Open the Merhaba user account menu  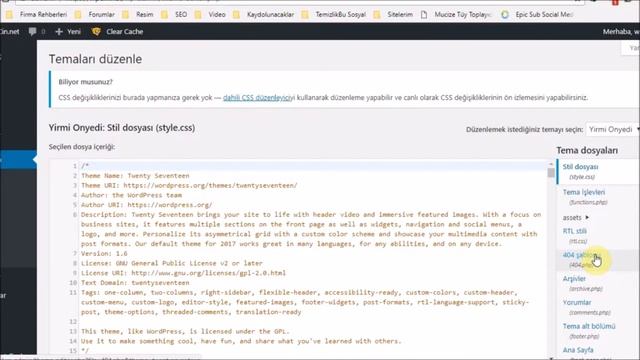click(621, 31)
